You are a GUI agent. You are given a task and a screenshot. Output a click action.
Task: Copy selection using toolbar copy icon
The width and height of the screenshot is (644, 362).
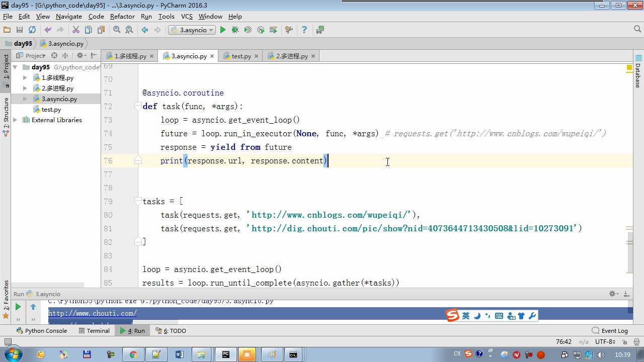coord(89,30)
